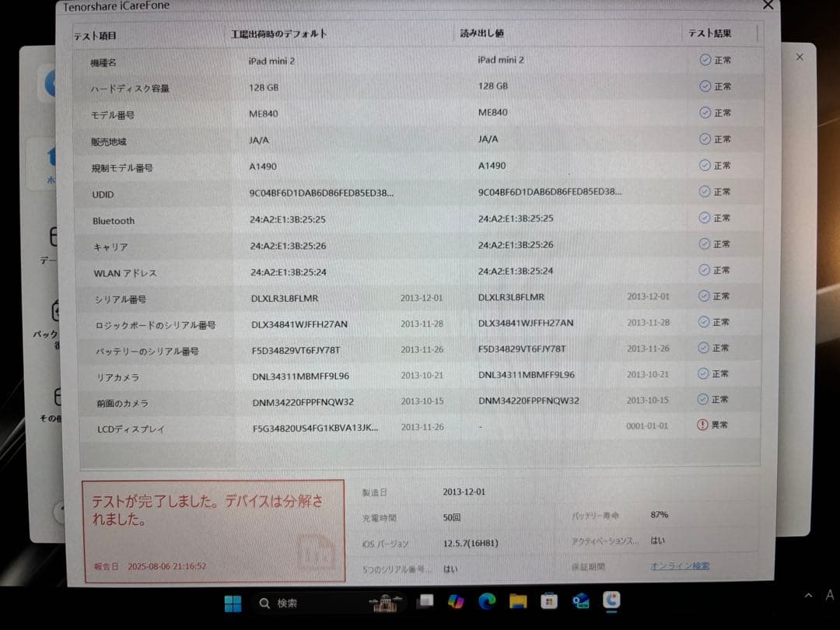
Task: Select the iCareFone icon on the taskbar
Action: coord(611,602)
